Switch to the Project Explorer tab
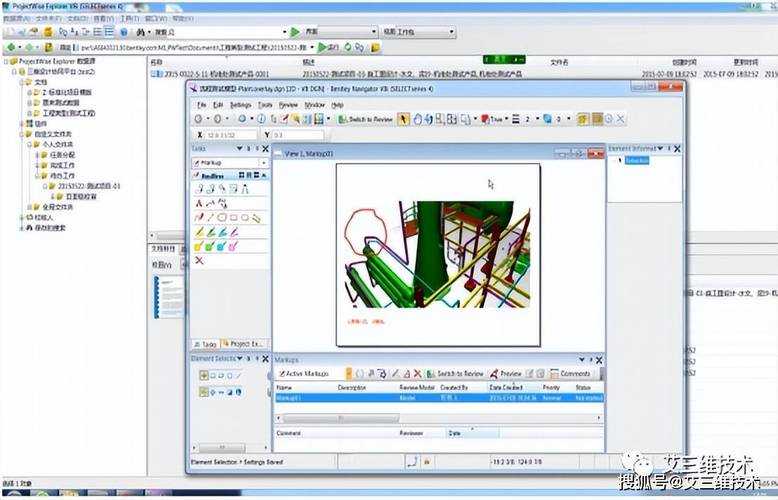778x500 pixels. (x=244, y=342)
